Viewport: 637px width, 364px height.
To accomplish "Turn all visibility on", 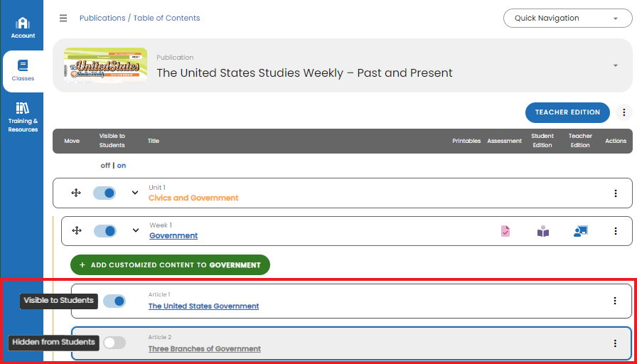I will click(x=122, y=166).
